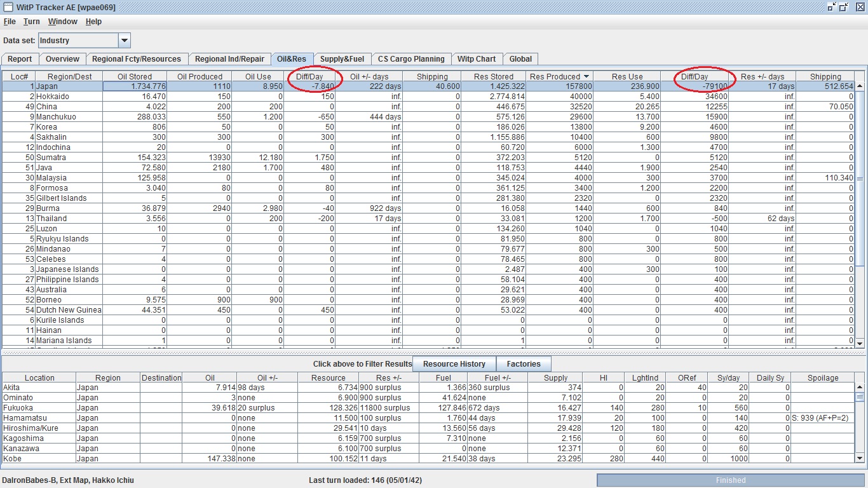Sort by Region/Dest column header
The image size is (868, 488).
click(x=69, y=76)
